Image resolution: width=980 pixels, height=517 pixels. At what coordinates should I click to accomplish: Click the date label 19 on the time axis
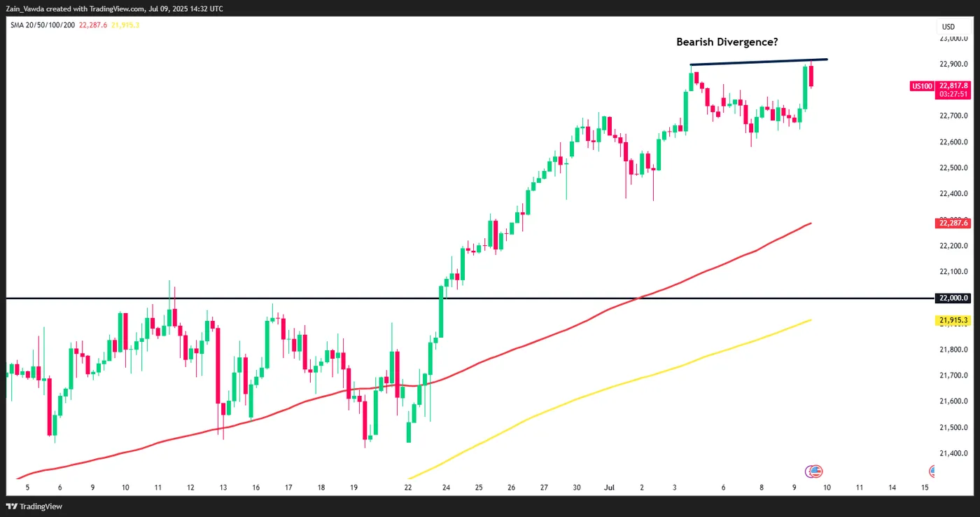tap(354, 487)
